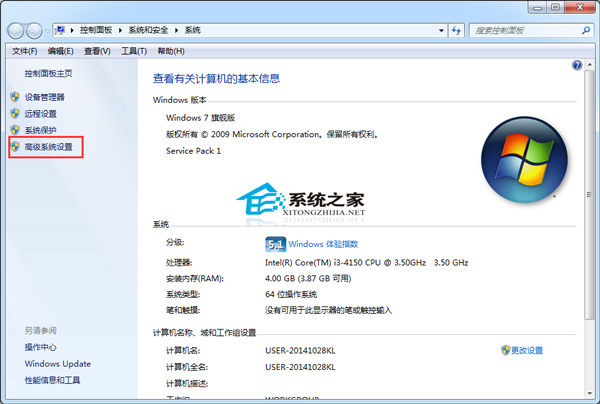The width and height of the screenshot is (600, 404).
Task: Open Windows Update link
Action: (x=58, y=364)
